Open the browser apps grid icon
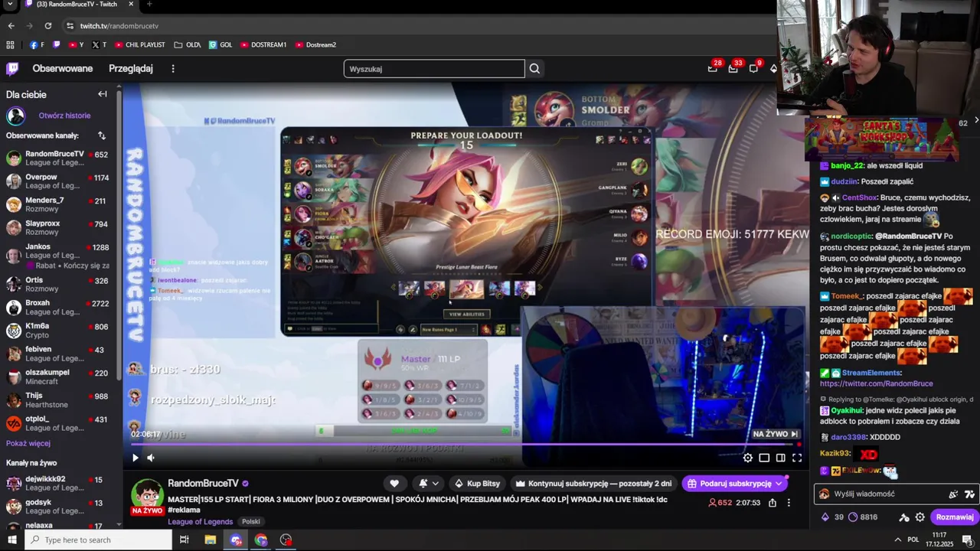 [11, 45]
